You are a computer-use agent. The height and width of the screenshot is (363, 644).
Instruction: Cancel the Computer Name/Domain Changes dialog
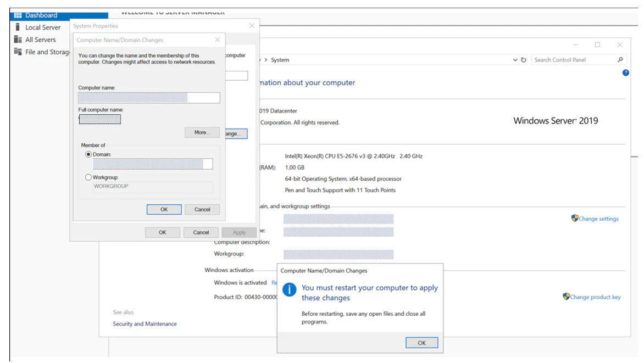coord(202,209)
